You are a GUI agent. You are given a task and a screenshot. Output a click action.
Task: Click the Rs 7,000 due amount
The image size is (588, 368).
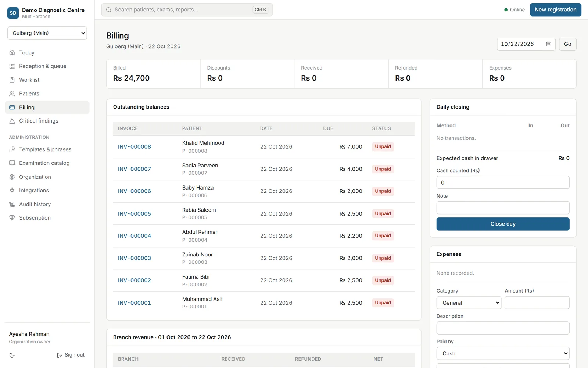click(351, 147)
